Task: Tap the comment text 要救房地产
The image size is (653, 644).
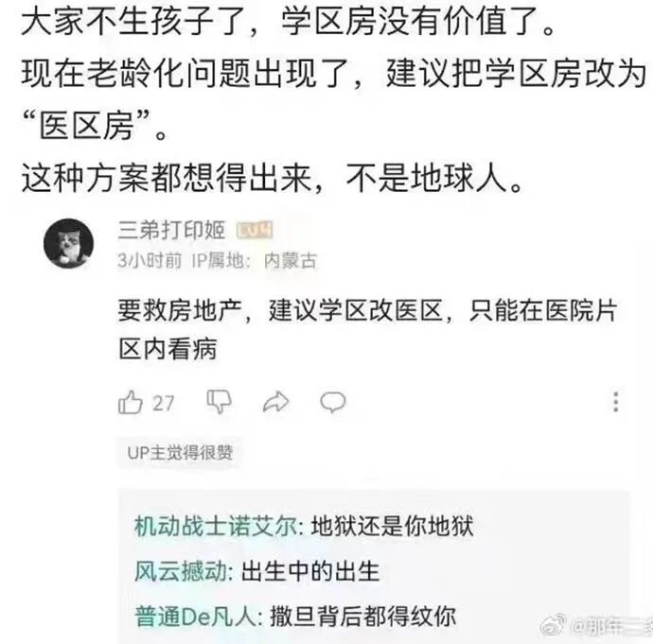Action: 180,310
